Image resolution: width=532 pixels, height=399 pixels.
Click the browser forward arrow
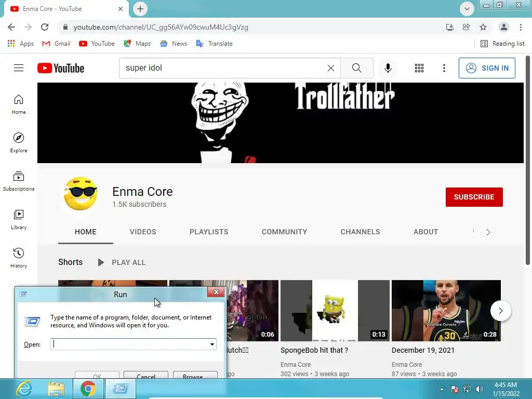tap(28, 27)
